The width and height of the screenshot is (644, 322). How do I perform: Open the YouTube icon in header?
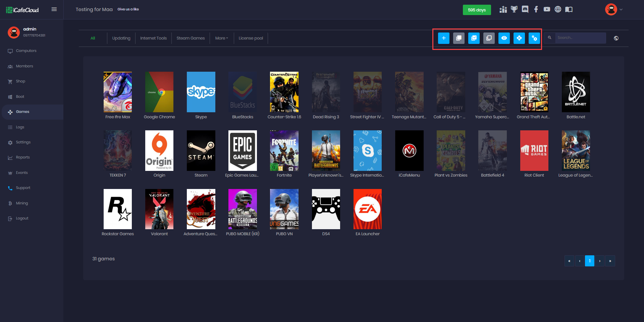547,9
